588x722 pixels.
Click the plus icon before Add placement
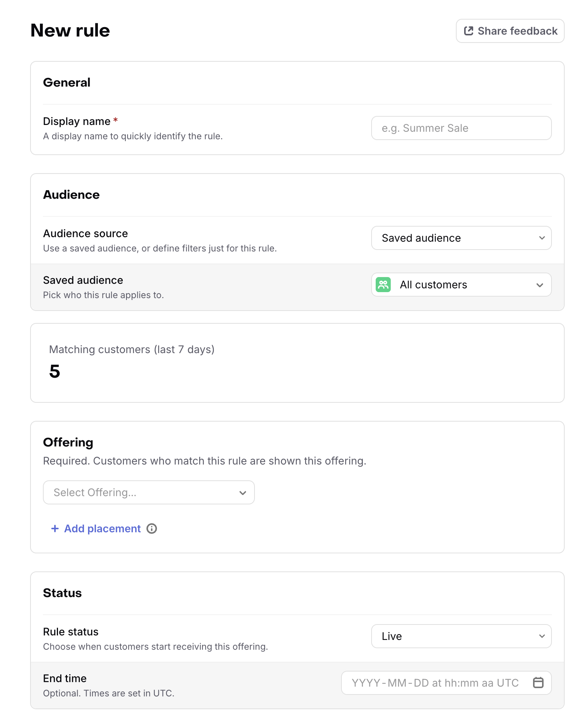point(55,529)
